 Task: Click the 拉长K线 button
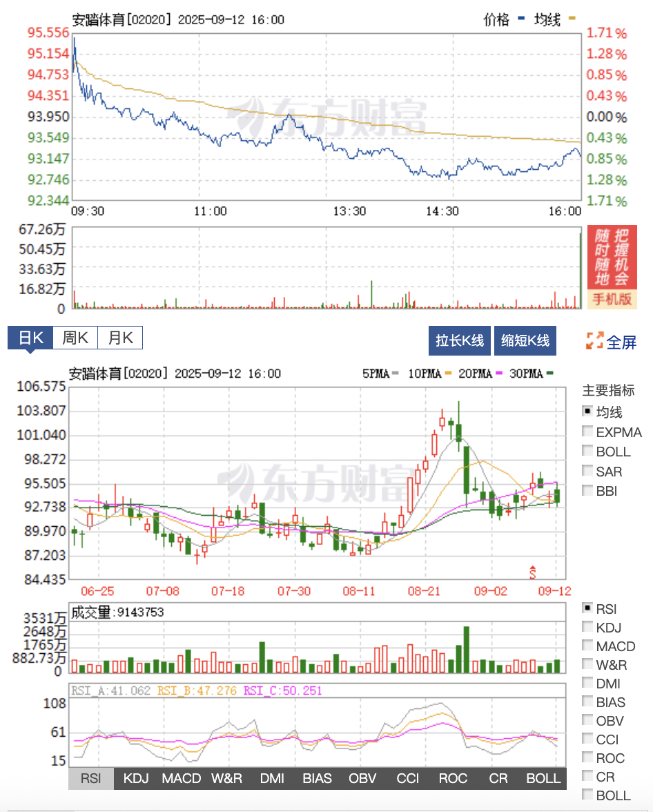459,341
